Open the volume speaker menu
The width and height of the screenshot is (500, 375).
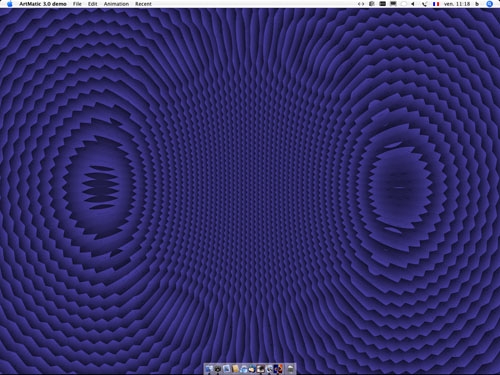[413, 4]
